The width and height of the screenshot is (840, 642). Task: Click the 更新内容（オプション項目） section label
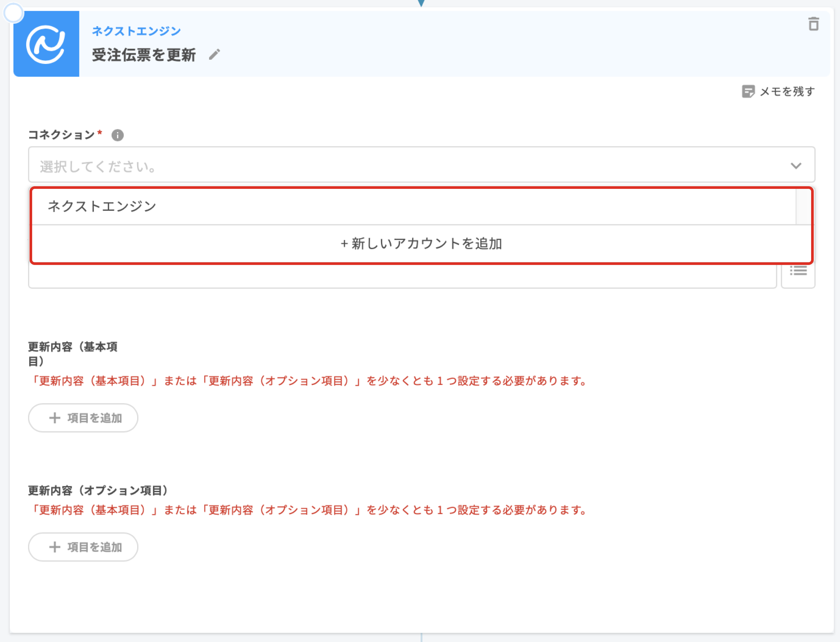tap(98, 491)
